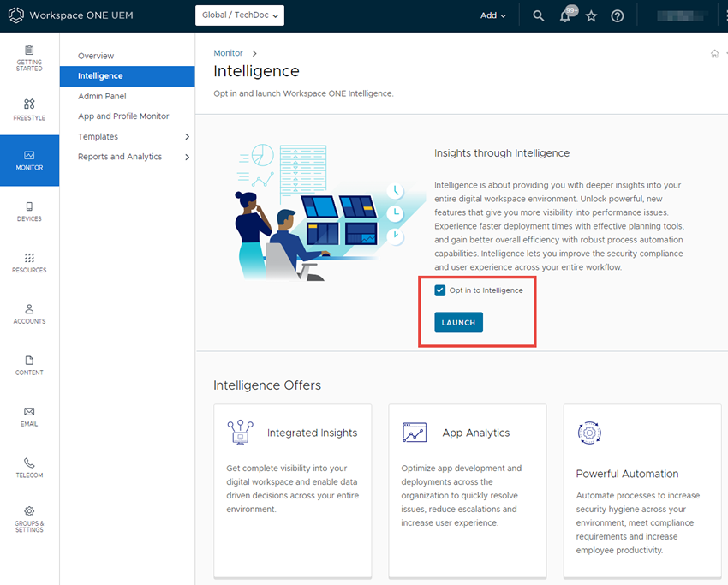Image resolution: width=728 pixels, height=585 pixels.
Task: Open Getting Started in sidebar
Action: tap(29, 58)
